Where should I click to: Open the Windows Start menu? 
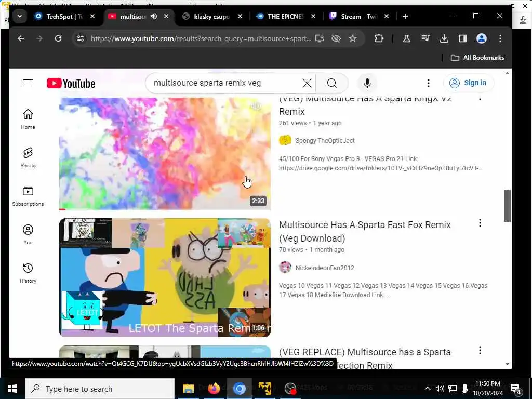point(12,389)
